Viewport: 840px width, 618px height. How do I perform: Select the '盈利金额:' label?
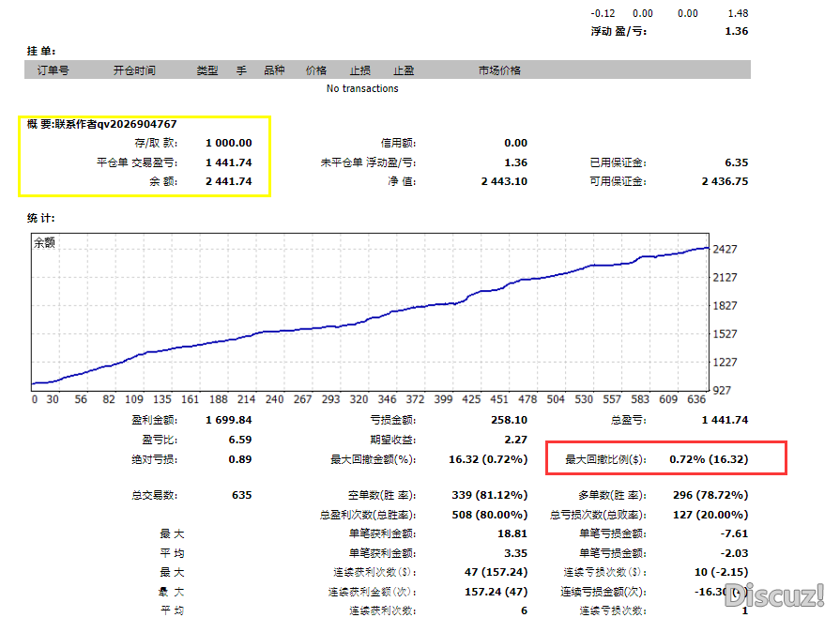[x=155, y=420]
